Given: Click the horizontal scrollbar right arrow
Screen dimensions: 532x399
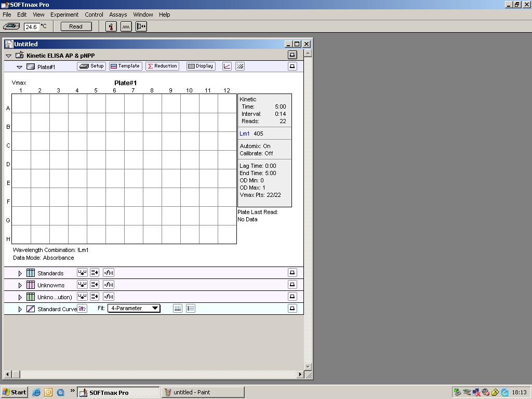Looking at the screenshot, I should point(300,374).
